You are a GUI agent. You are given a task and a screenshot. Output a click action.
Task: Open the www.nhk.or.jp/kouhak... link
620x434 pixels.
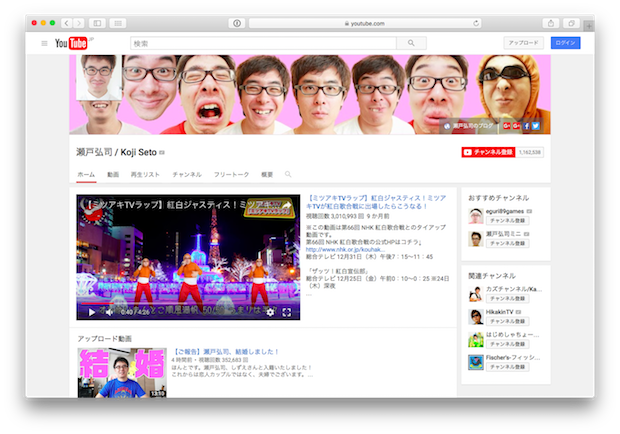[345, 249]
